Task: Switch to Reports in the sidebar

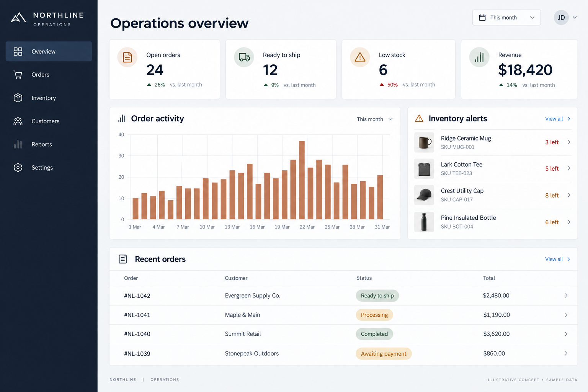Action: 49,144
